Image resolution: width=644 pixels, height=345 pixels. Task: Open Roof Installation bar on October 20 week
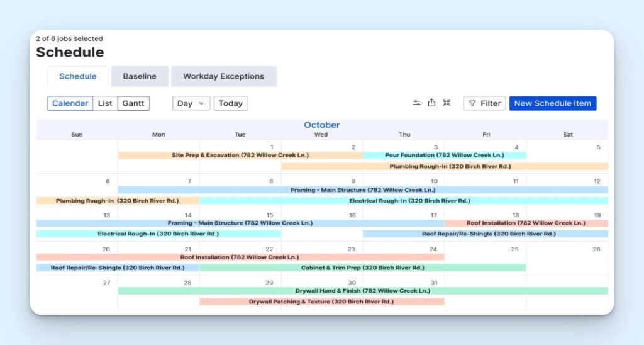pyautogui.click(x=240, y=257)
